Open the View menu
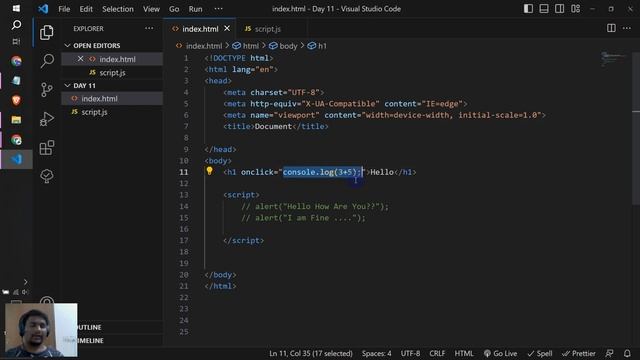640x360 pixels. pos(151,9)
